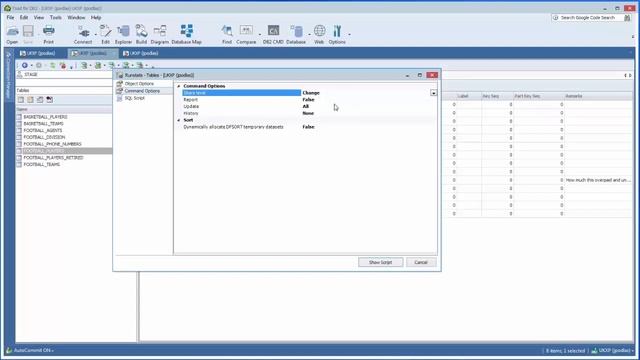Click Cancel in the Runstats dialog
This screenshot has height=360, width=640.
pos(421,262)
